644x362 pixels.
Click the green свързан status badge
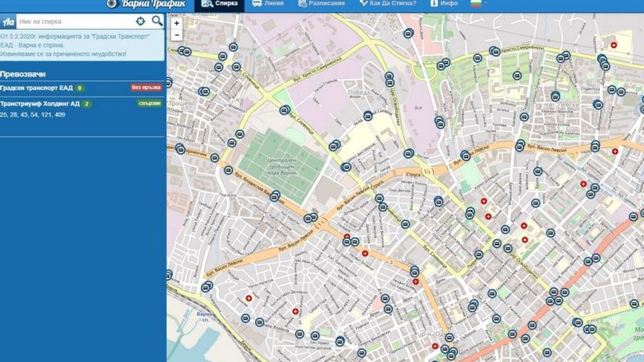[149, 104]
